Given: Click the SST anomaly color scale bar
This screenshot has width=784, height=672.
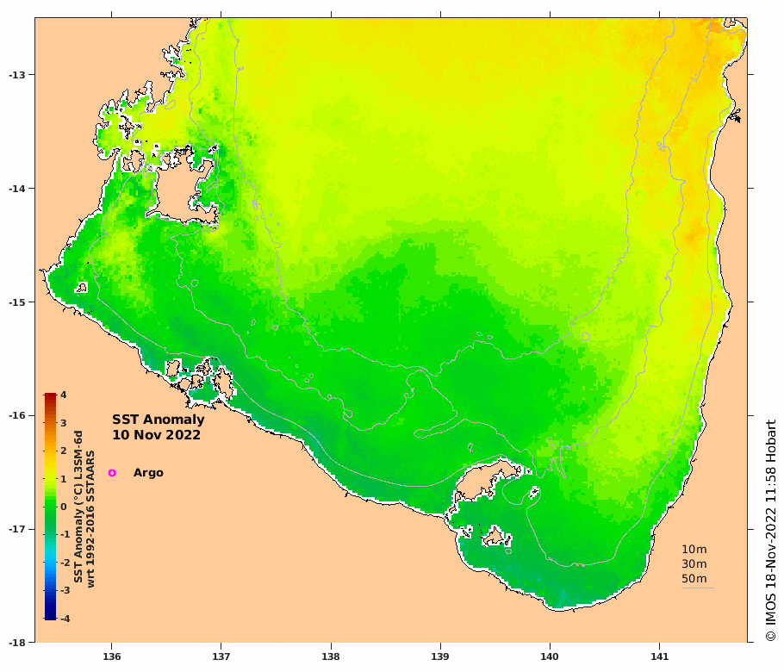Looking at the screenshot, I should [x=50, y=507].
